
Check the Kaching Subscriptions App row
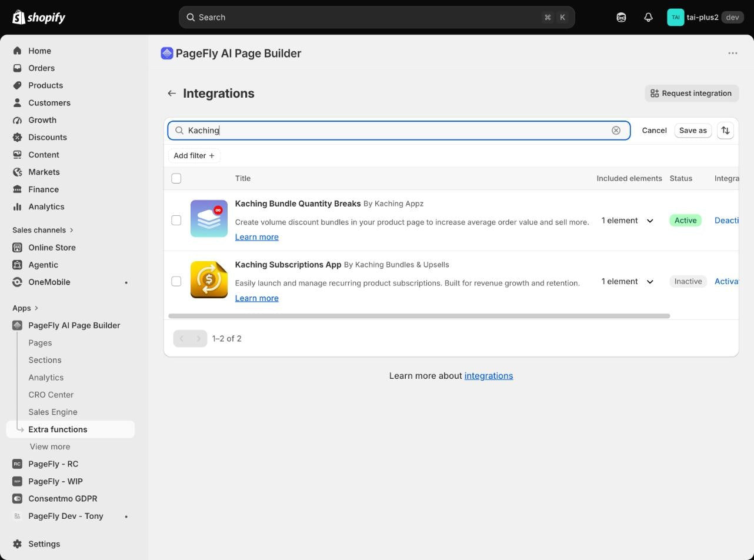[x=176, y=281]
